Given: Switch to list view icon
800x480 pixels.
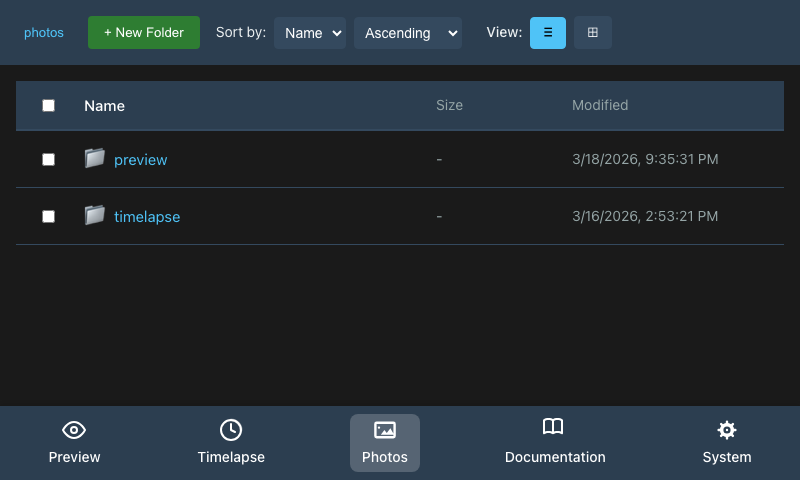Looking at the screenshot, I should point(547,33).
